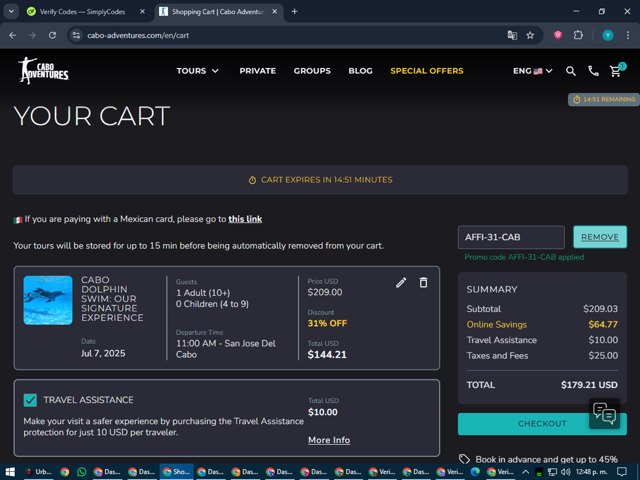Open a new browser tab

click(x=294, y=11)
